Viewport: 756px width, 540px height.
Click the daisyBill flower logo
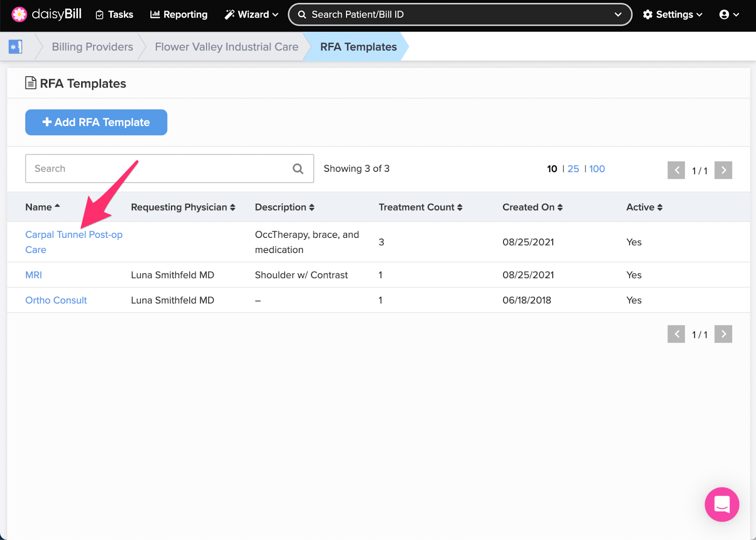(x=19, y=15)
